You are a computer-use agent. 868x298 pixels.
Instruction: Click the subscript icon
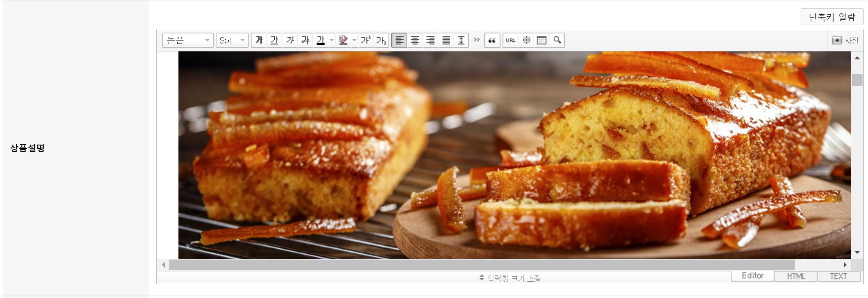(x=381, y=40)
